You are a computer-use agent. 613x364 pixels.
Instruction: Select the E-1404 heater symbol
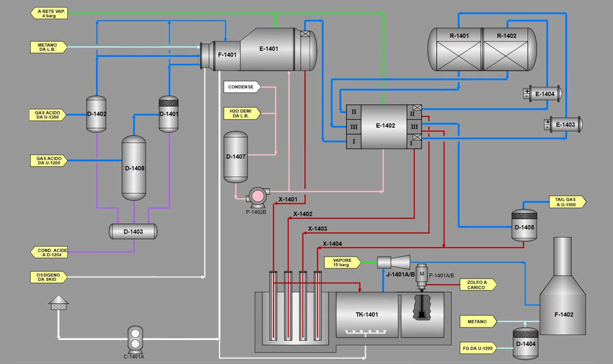pos(545,94)
